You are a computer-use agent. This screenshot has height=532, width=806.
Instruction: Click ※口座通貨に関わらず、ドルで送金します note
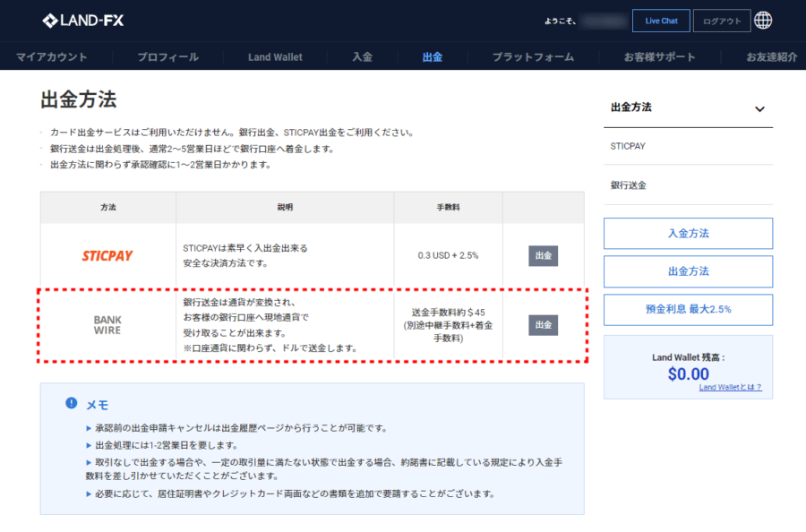tap(270, 348)
